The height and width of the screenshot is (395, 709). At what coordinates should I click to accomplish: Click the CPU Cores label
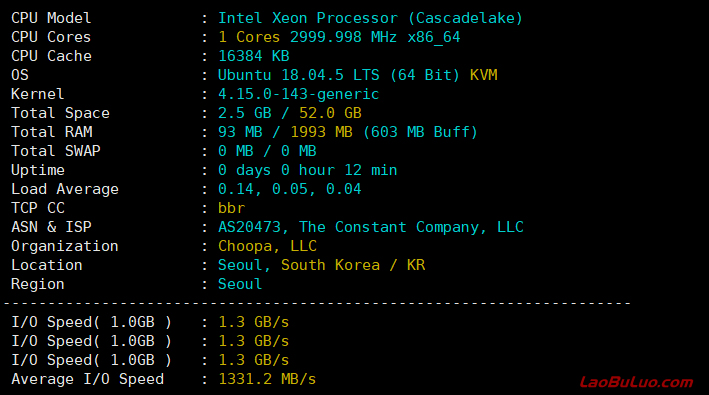tap(51, 37)
